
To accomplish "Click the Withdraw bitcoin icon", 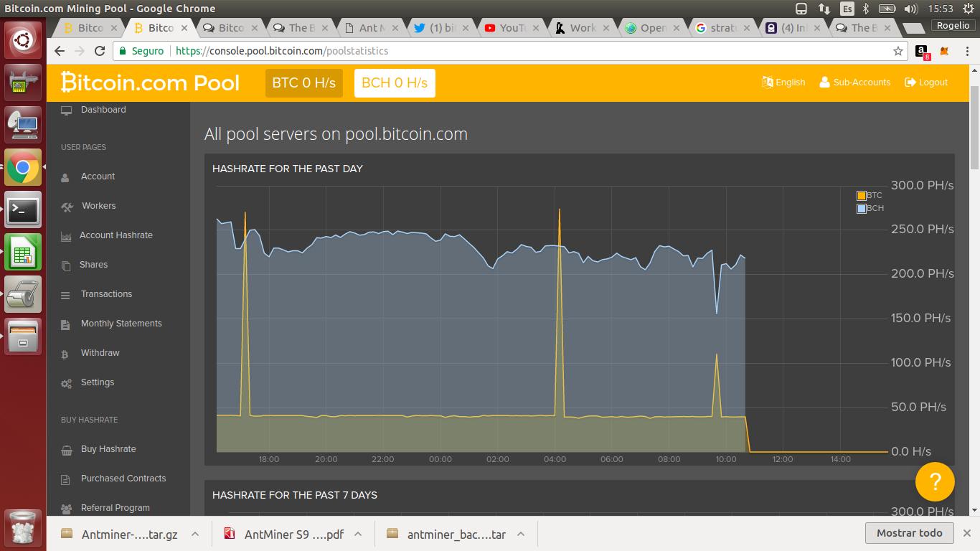I will tap(65, 354).
